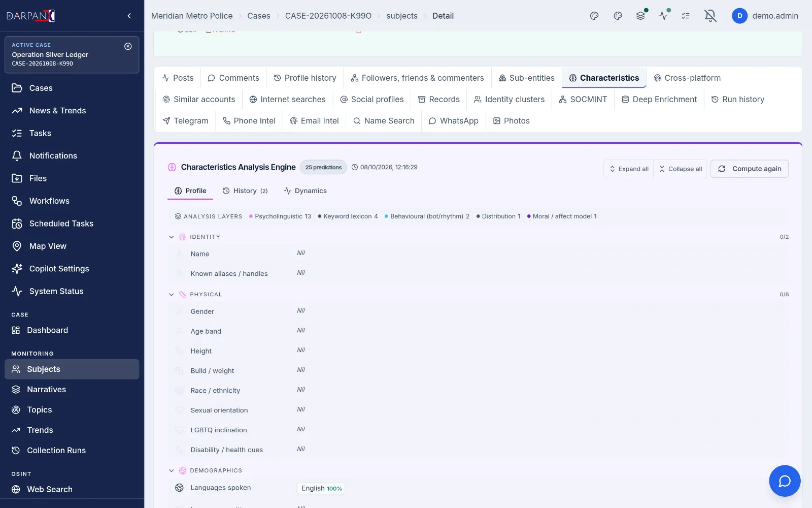Select the SOCMINT tab
The height and width of the screenshot is (508, 812).
pos(583,99)
